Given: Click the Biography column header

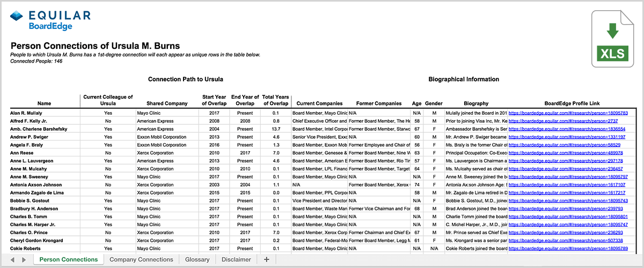Looking at the screenshot, I should pos(476,103).
